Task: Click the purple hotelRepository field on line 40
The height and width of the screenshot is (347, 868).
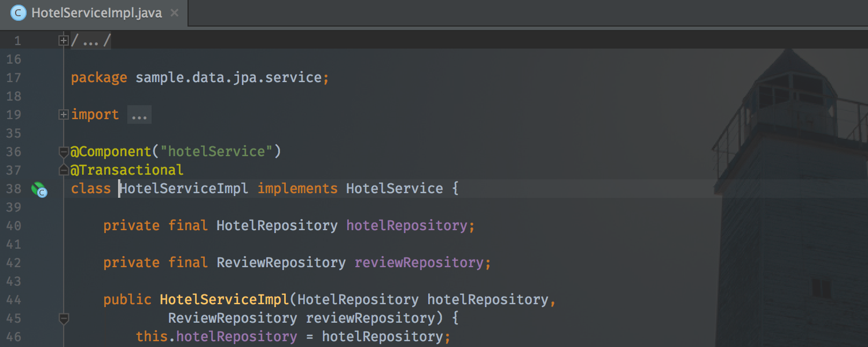Action: [x=407, y=226]
